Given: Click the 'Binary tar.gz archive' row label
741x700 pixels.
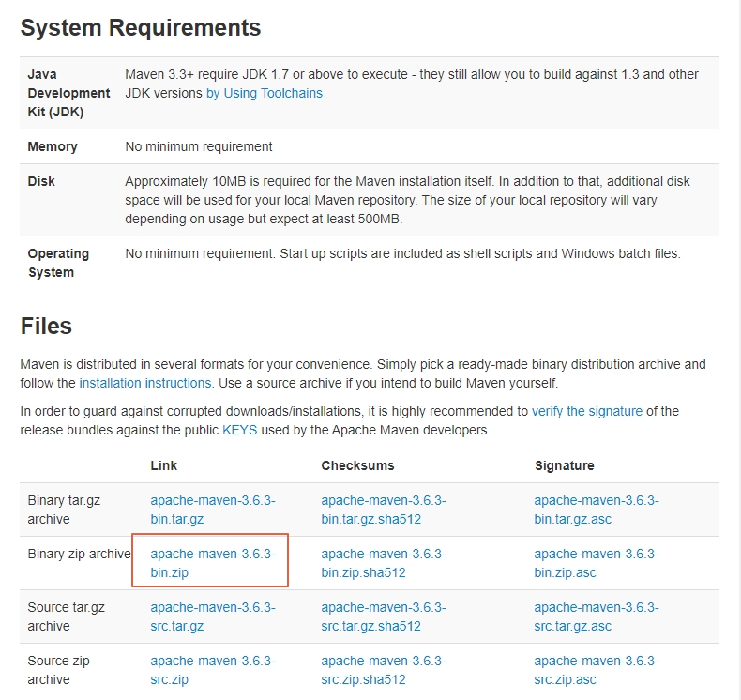Looking at the screenshot, I should pyautogui.click(x=64, y=510).
